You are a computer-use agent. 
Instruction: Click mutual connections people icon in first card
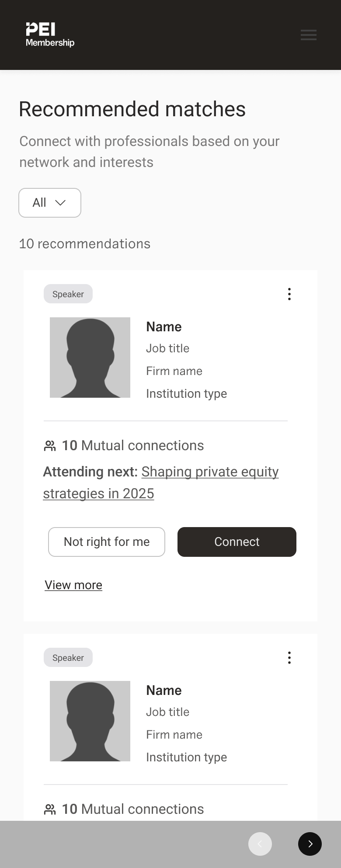(x=50, y=446)
